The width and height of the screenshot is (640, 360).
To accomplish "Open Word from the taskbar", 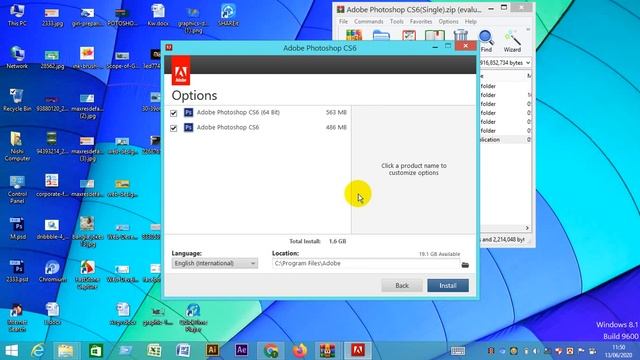I will click(x=183, y=351).
